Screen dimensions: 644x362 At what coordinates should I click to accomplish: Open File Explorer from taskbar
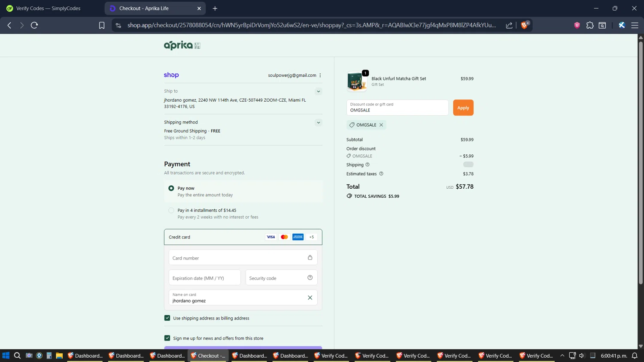coord(59,356)
